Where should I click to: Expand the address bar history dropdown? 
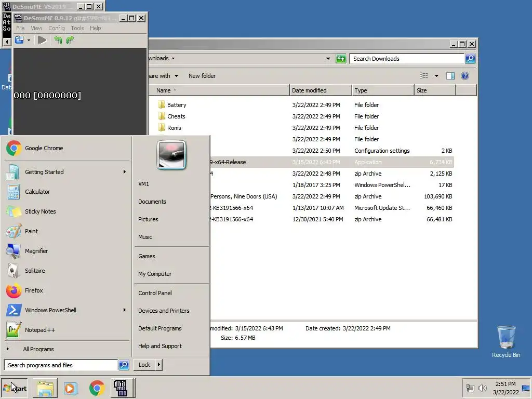pyautogui.click(x=328, y=59)
